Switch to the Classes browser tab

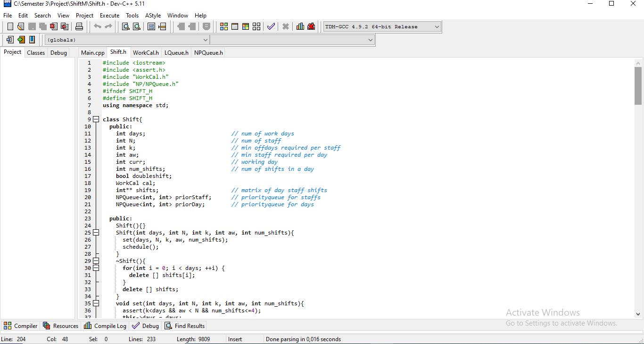(36, 53)
